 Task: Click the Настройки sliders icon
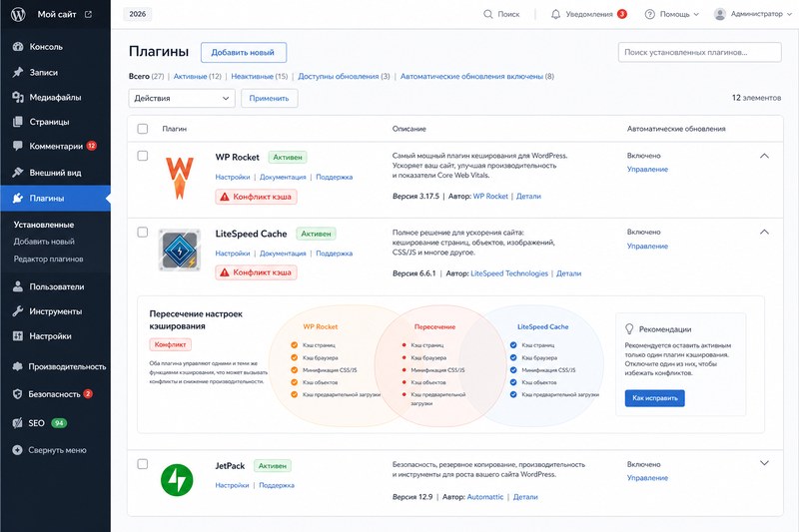click(x=18, y=336)
